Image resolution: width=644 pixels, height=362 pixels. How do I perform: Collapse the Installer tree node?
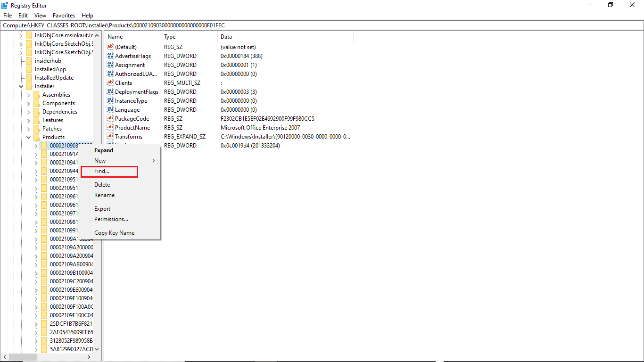[21, 86]
